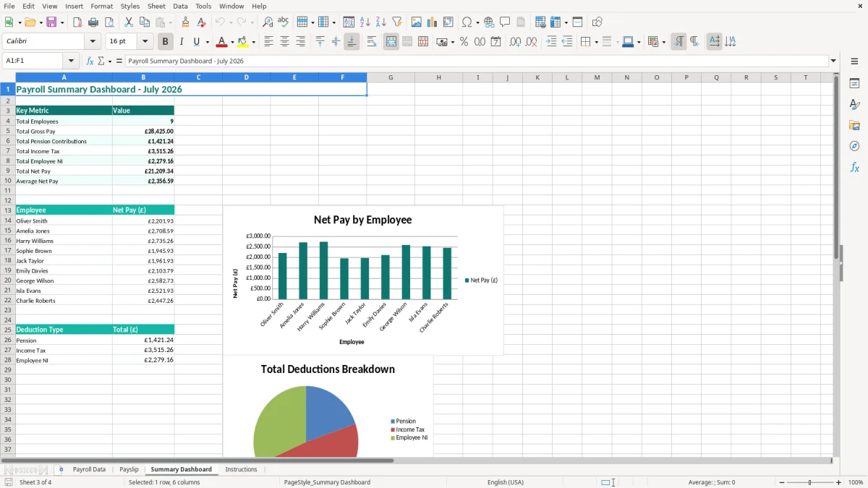Click the Undo arrow icon

pyautogui.click(x=220, y=22)
